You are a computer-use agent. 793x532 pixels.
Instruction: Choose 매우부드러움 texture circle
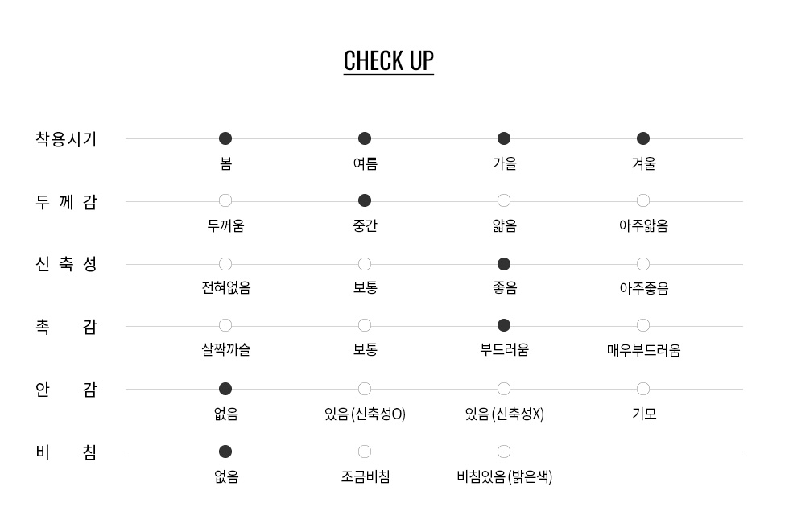coord(643,325)
